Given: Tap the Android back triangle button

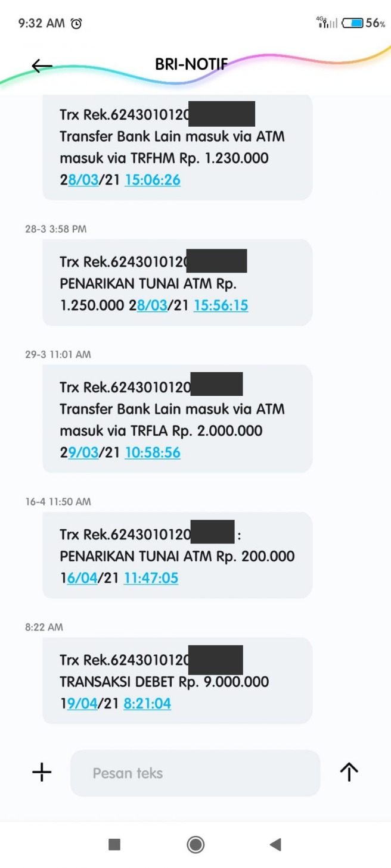Looking at the screenshot, I should 275,844.
